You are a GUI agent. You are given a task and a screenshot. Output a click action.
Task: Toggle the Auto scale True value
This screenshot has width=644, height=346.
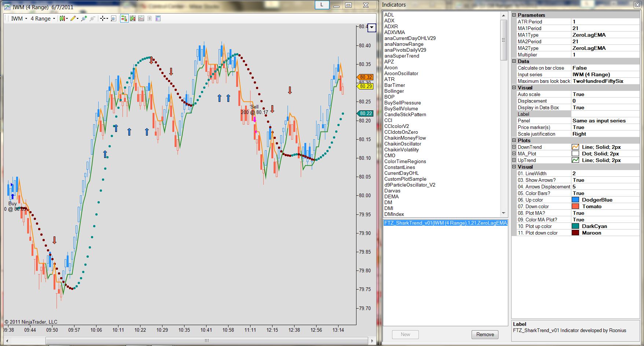point(605,94)
